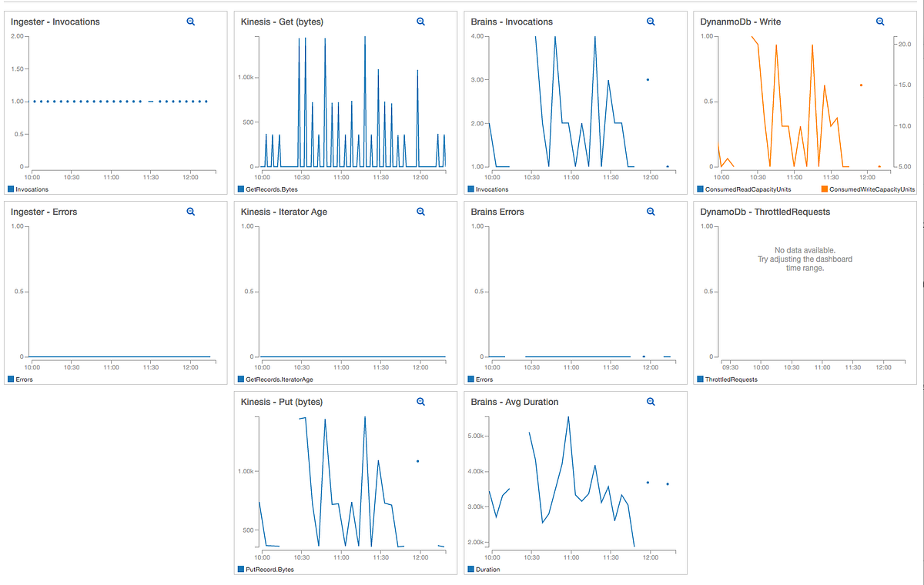Magnify the Kinesis - Iterator Age chart

click(x=421, y=212)
